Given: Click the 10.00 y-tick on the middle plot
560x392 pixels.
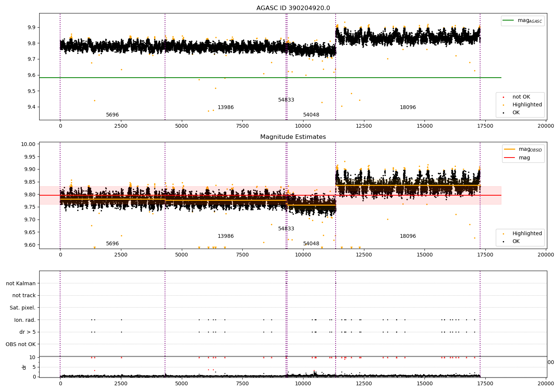Looking at the screenshot, I should [x=29, y=144].
